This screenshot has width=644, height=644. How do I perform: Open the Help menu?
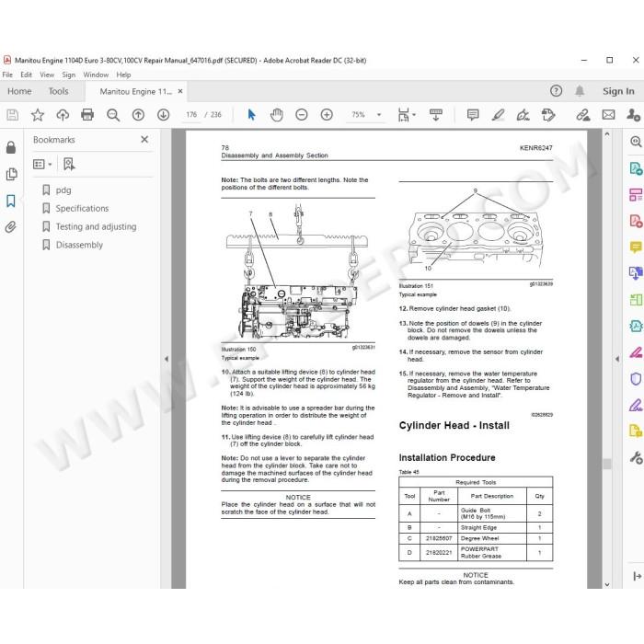(x=123, y=75)
